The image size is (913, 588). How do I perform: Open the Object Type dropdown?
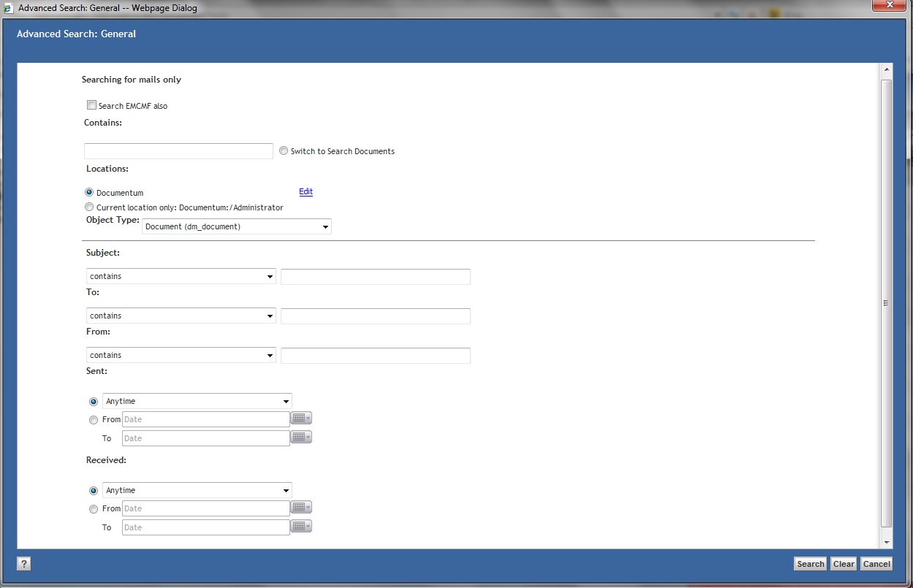(x=237, y=226)
